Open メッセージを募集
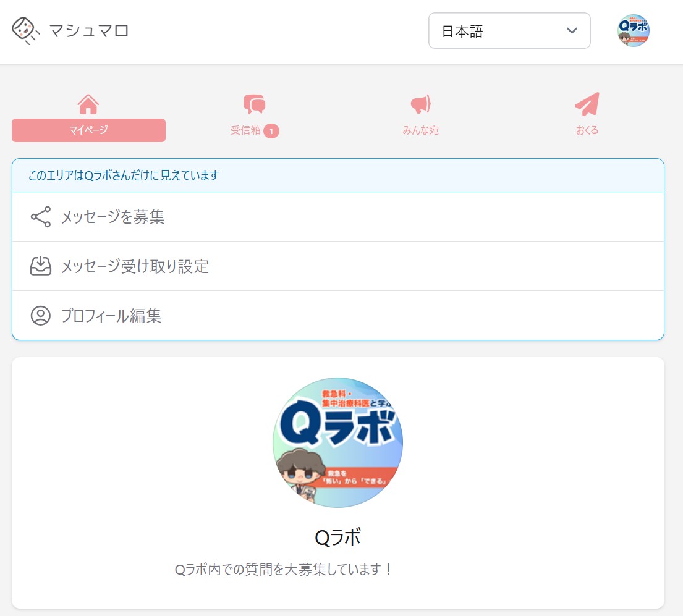Viewport: 683px width, 616px height. [x=338, y=217]
